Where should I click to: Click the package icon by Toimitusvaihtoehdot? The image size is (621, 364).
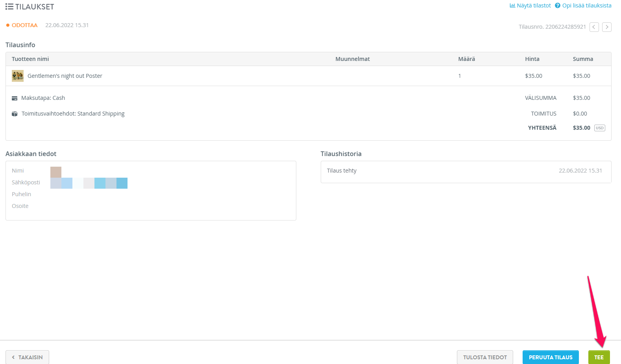pyautogui.click(x=15, y=114)
